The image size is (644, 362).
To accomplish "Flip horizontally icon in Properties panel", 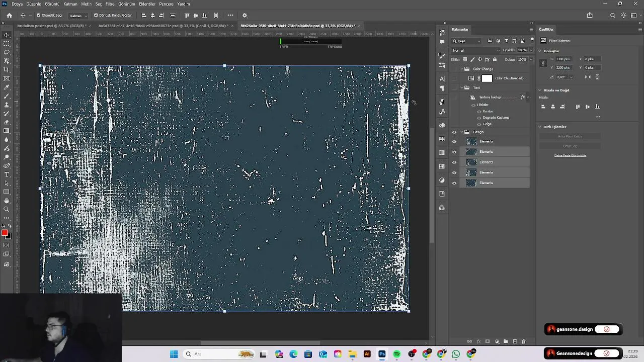I will [588, 77].
